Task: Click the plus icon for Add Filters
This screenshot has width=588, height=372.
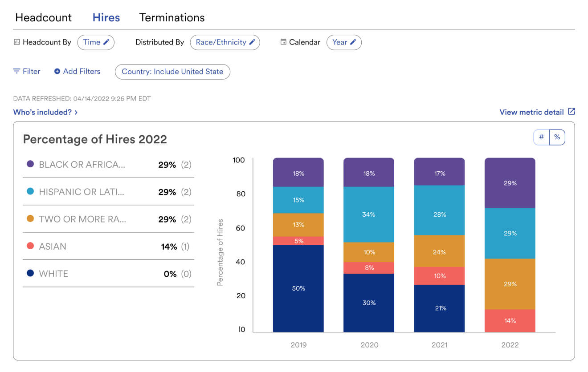Action: tap(57, 71)
